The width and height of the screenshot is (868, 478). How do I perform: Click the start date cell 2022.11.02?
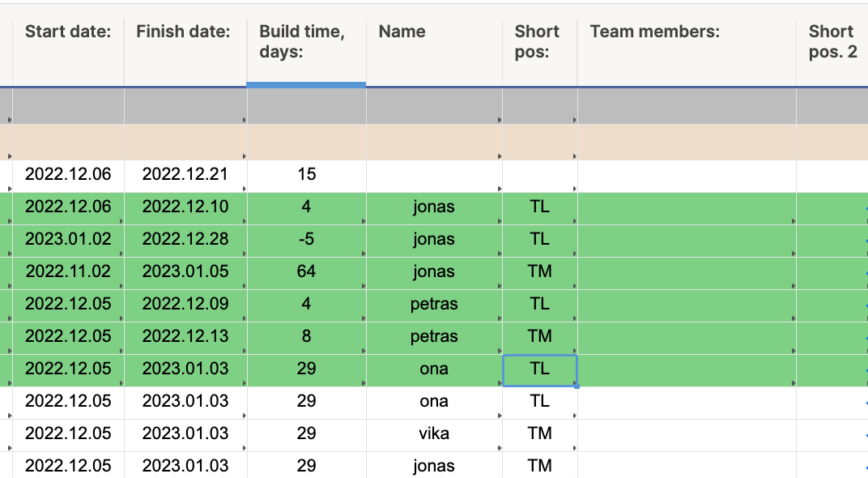[x=68, y=271]
